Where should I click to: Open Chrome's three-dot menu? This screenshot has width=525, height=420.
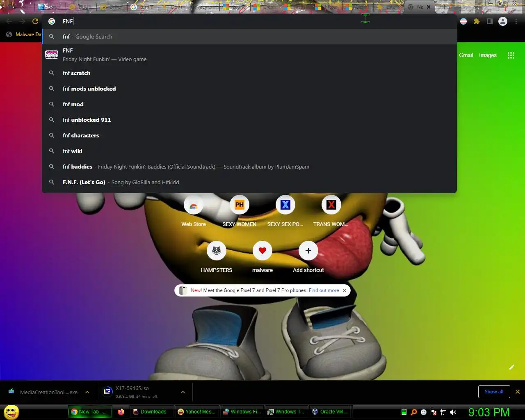516,21
